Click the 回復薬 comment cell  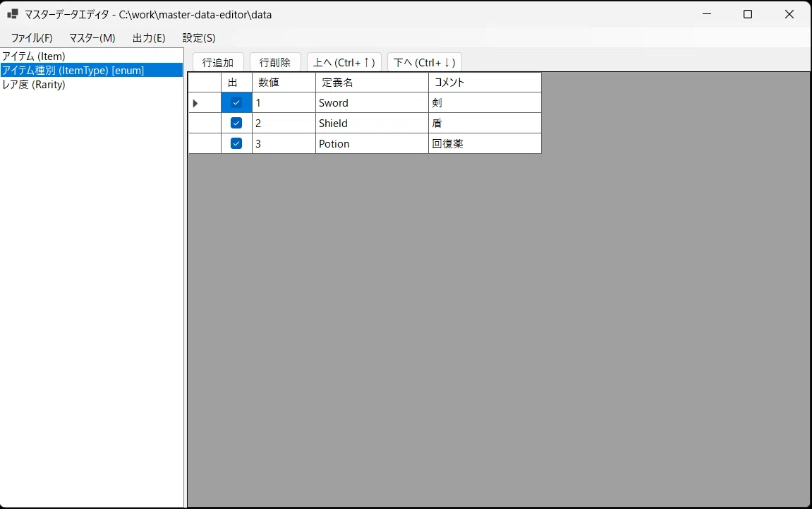tap(485, 143)
